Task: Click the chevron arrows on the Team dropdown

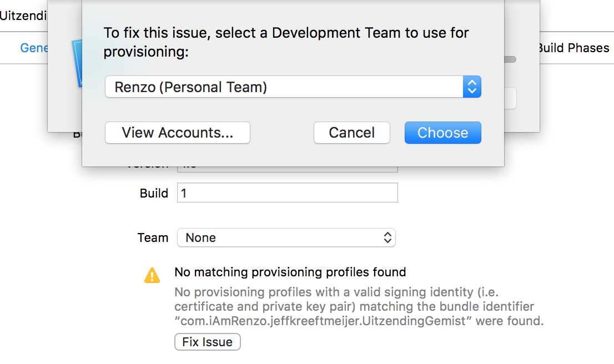Action: tap(388, 238)
